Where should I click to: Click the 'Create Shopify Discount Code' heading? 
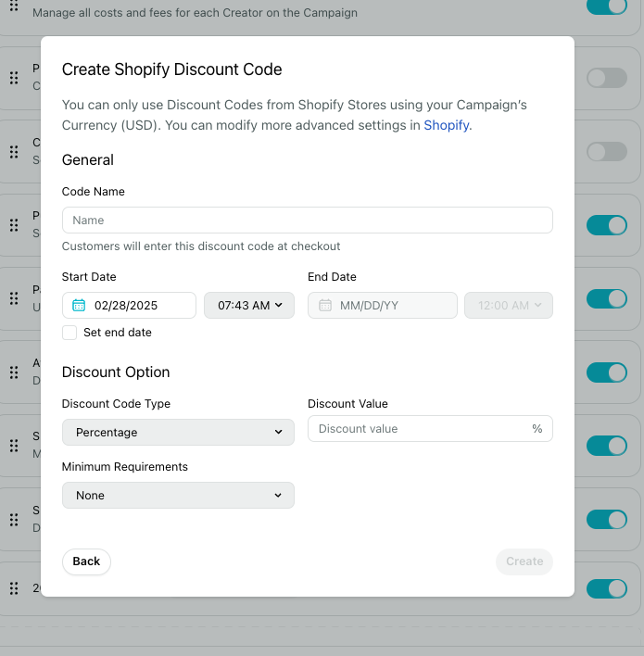click(172, 69)
